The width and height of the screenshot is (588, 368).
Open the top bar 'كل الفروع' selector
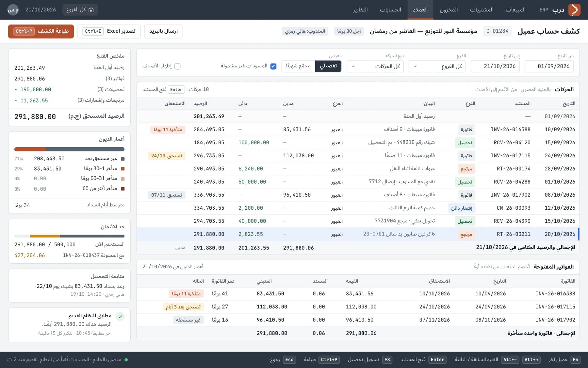pyautogui.click(x=80, y=10)
